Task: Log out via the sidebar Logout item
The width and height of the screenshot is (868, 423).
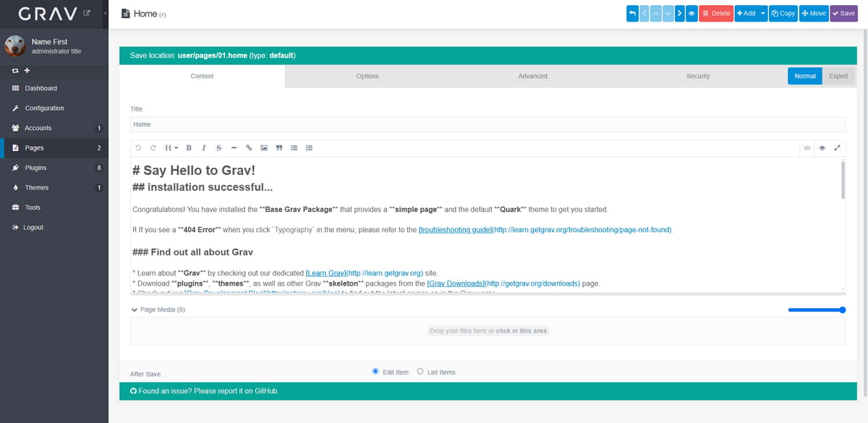Action: pos(54,228)
